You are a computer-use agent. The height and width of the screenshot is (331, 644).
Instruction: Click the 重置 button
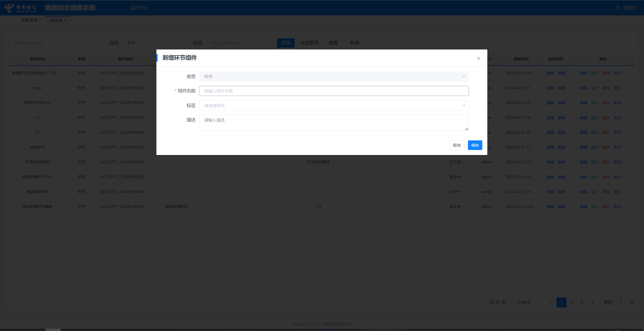point(333,43)
